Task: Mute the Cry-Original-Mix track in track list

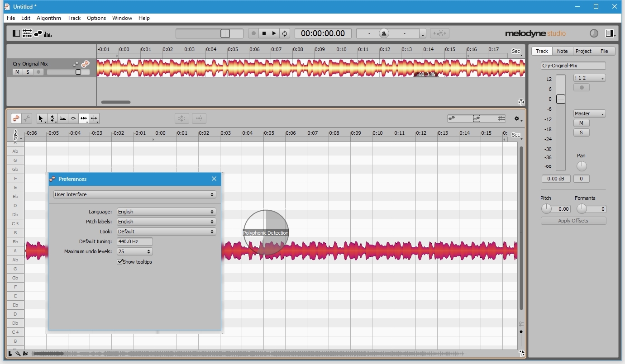Action: [17, 72]
